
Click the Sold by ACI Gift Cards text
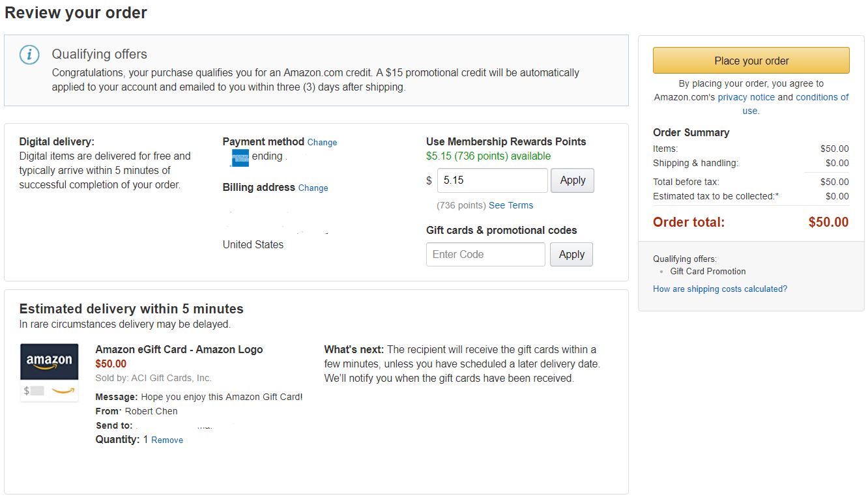click(x=153, y=379)
